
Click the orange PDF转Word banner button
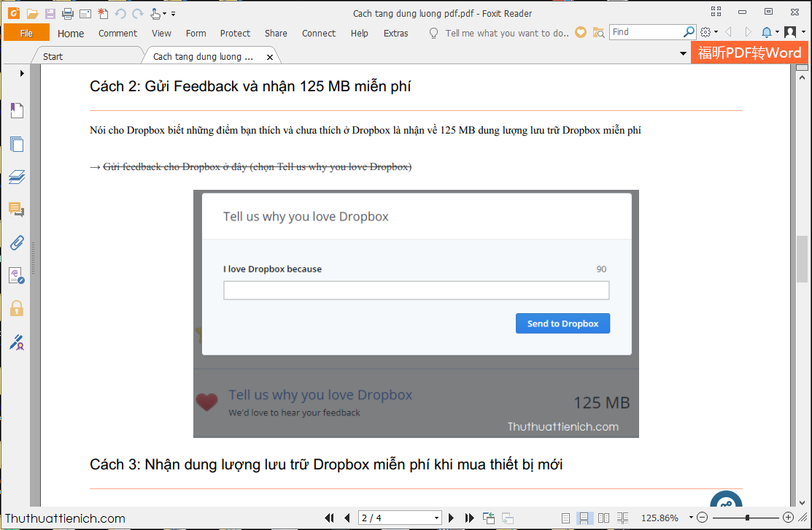click(x=749, y=53)
